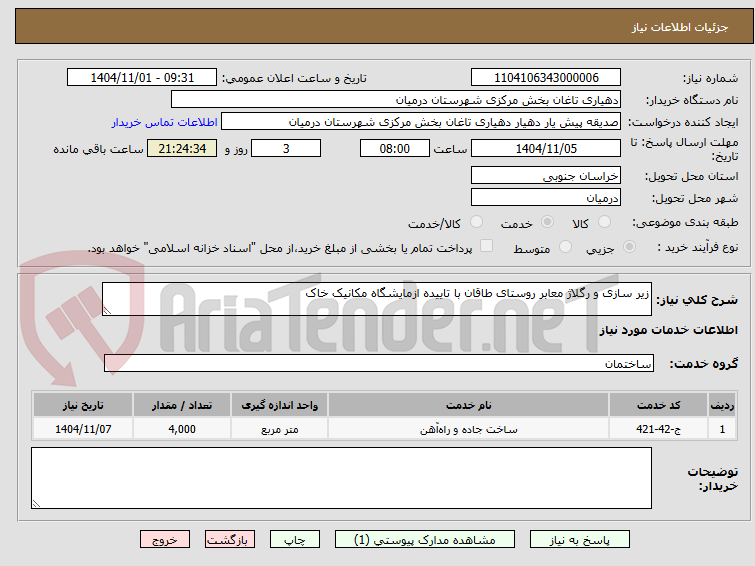This screenshot has height=566, width=755.
Task: Click the خروج exit button
Action: tap(165, 540)
